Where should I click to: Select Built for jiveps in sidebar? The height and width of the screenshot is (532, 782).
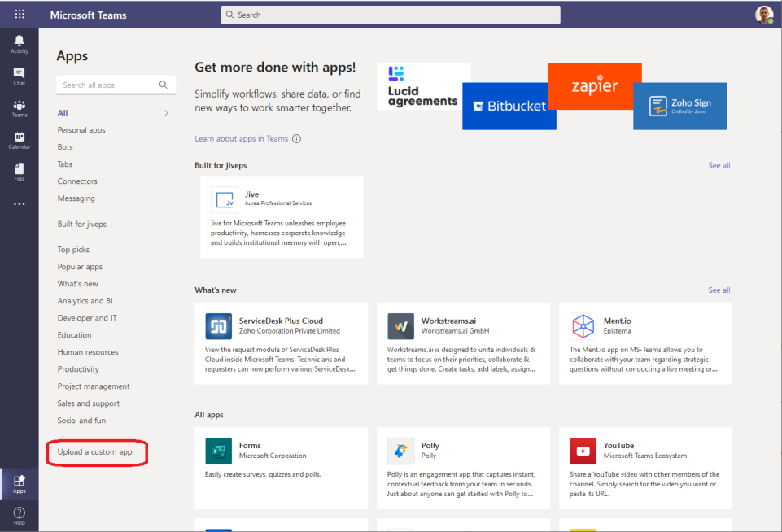click(82, 224)
